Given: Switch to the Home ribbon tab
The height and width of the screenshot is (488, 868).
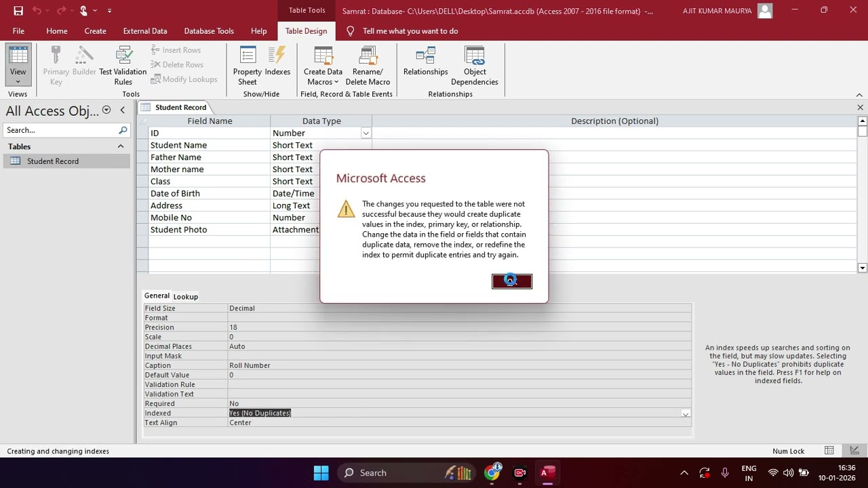Looking at the screenshot, I should pos(57,30).
